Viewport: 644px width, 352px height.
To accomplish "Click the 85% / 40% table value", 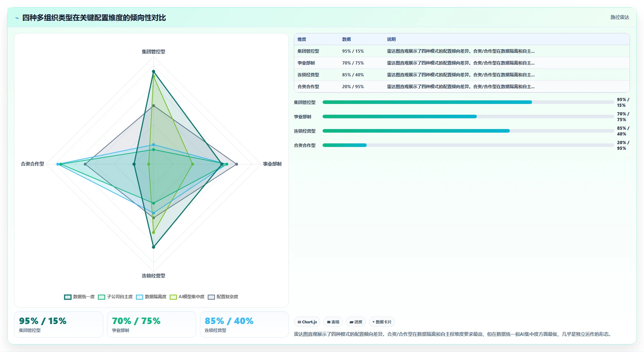I will click(x=353, y=75).
